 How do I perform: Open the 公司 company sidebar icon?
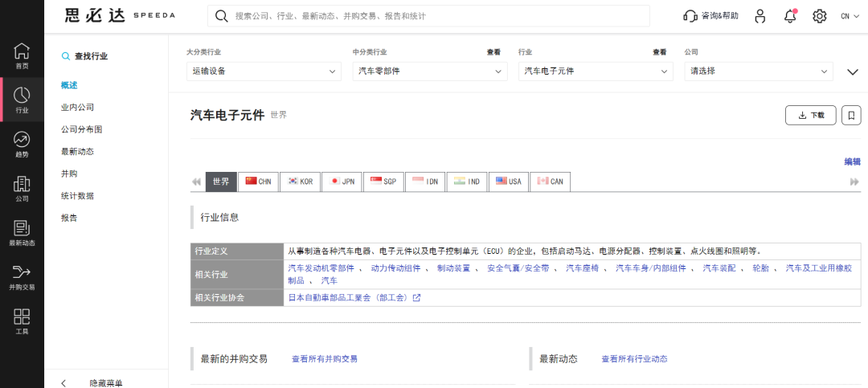tap(22, 189)
